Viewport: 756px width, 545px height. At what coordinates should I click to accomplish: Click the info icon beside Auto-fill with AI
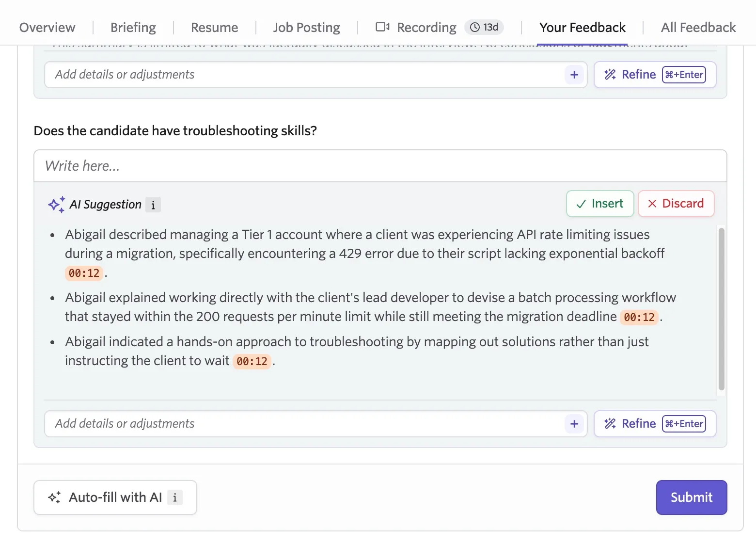(x=175, y=497)
